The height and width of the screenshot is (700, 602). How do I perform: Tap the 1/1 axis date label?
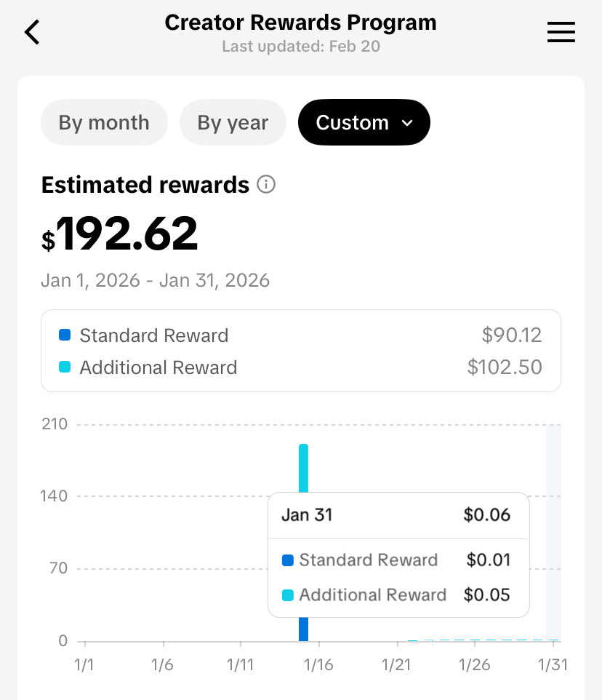coord(84,665)
